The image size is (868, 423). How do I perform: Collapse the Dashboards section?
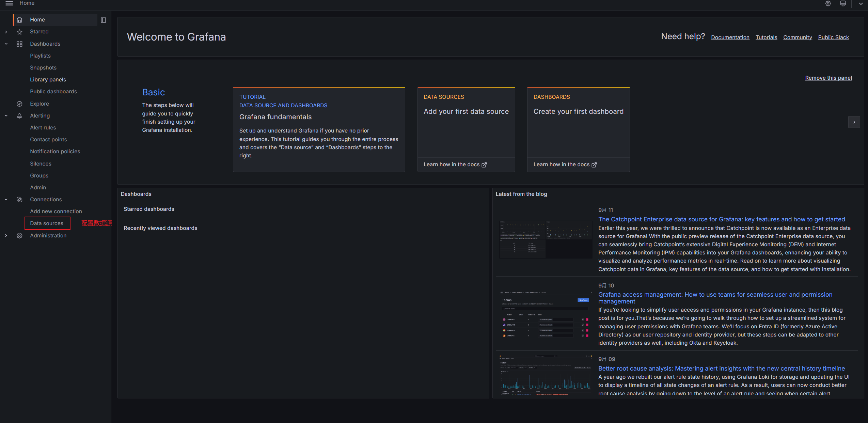click(x=6, y=44)
